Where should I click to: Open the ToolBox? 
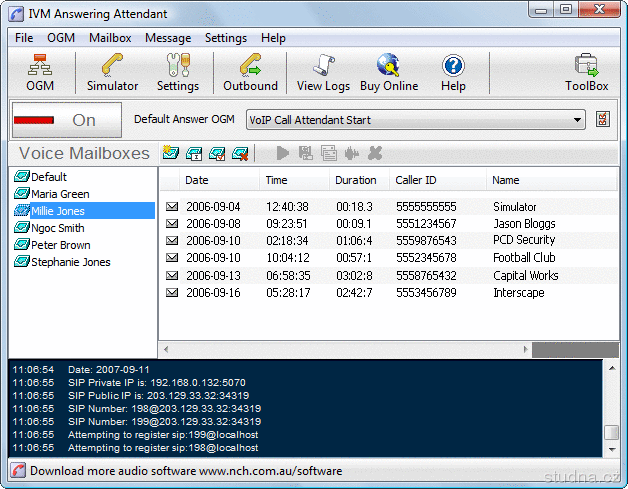pyautogui.click(x=586, y=73)
